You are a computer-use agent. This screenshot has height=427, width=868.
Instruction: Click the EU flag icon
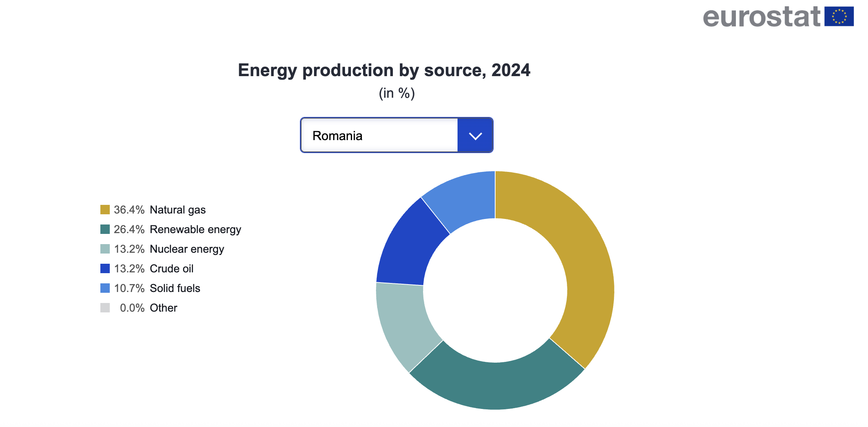coord(839,16)
